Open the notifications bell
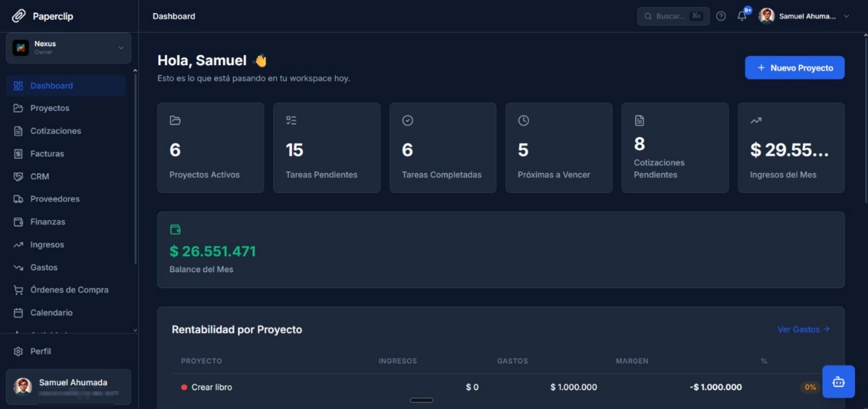 (742, 16)
